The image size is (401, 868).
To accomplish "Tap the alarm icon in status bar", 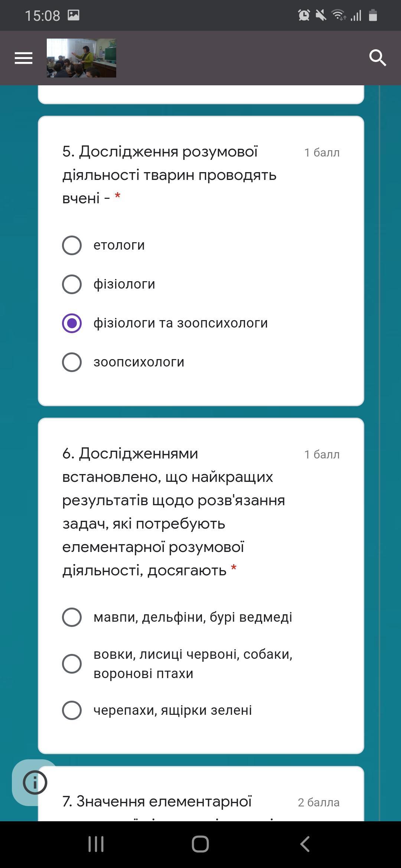I will [304, 15].
